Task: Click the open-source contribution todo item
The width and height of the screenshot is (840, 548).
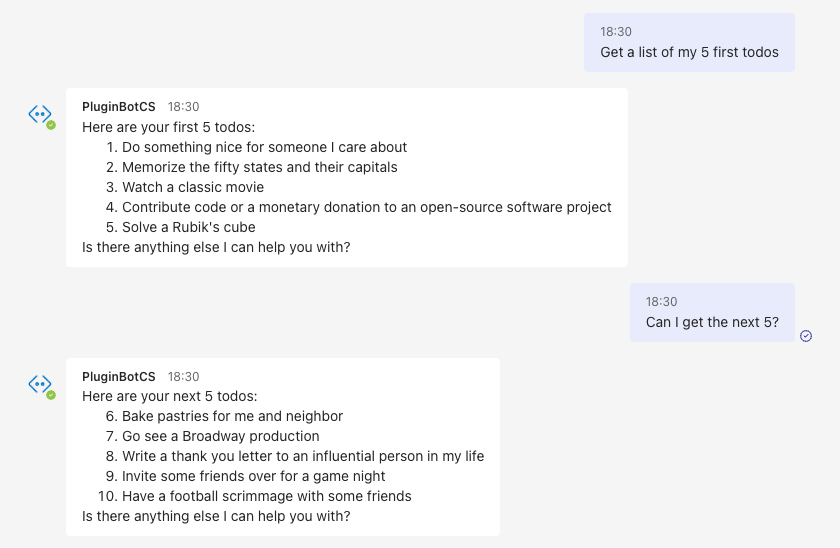Action: tap(366, 207)
